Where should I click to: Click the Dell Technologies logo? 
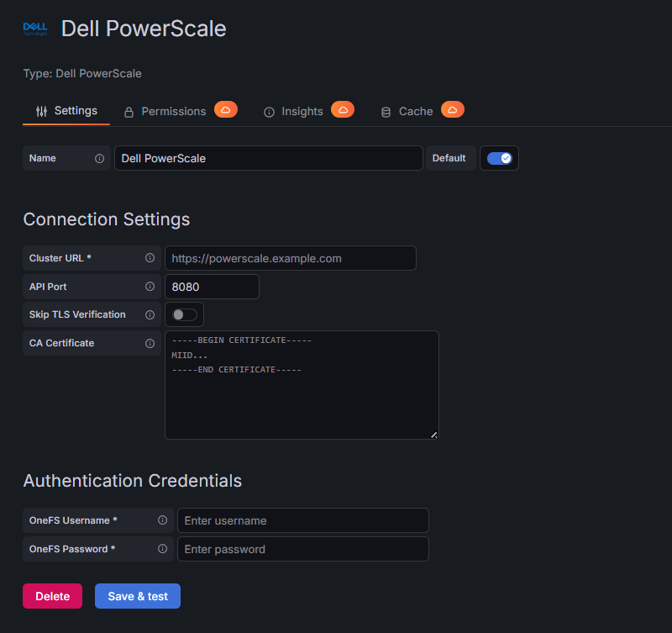point(35,29)
